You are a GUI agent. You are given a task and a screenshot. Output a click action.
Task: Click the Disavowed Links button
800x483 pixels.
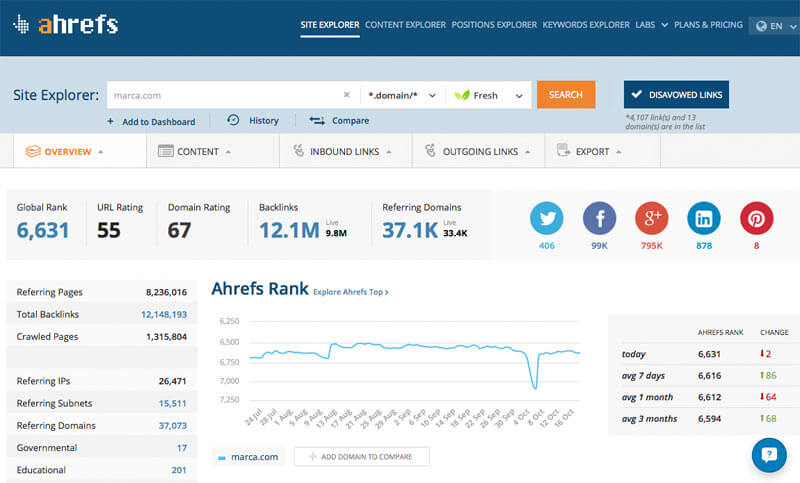(x=676, y=94)
